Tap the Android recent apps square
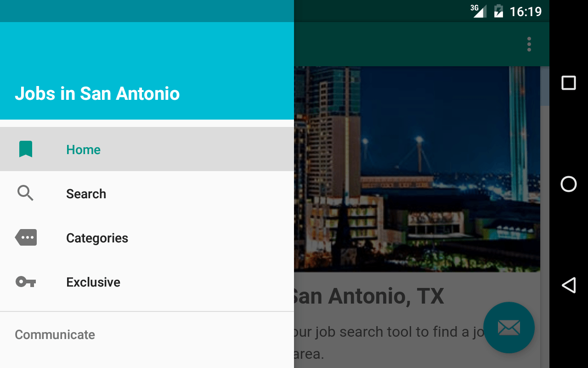The height and width of the screenshot is (368, 588). tap(569, 83)
